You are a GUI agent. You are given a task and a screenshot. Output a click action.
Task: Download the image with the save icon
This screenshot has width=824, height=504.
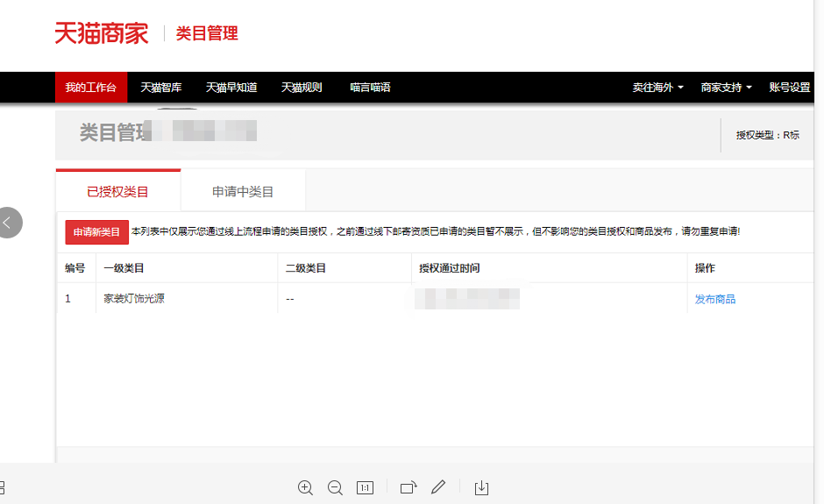pyautogui.click(x=481, y=487)
